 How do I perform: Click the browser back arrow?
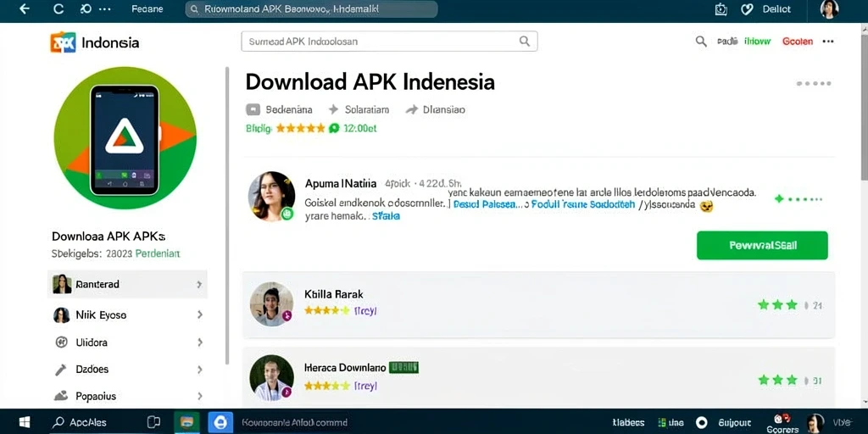[x=24, y=8]
